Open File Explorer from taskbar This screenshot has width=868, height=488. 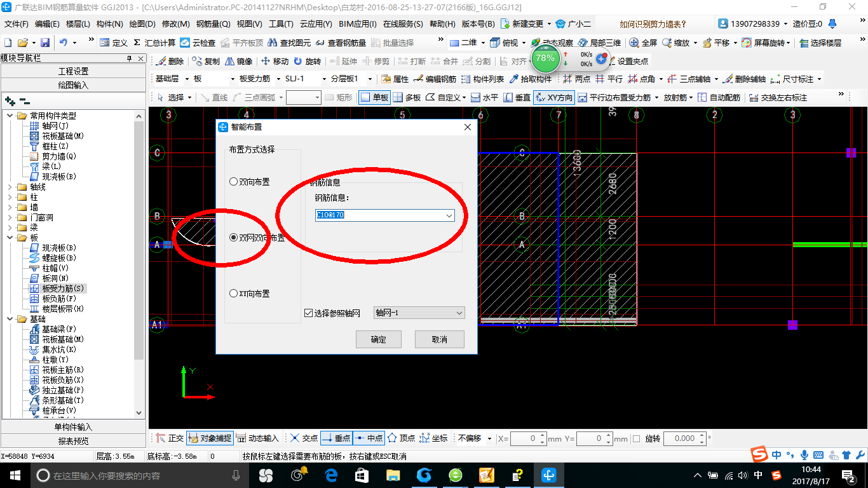click(393, 475)
